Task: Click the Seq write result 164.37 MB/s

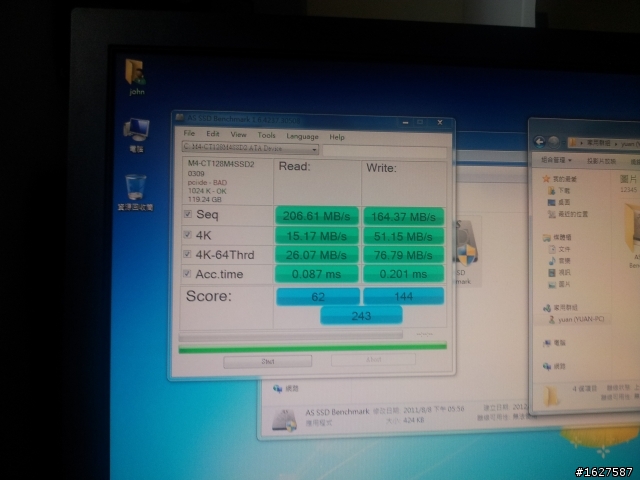Action: [x=403, y=217]
